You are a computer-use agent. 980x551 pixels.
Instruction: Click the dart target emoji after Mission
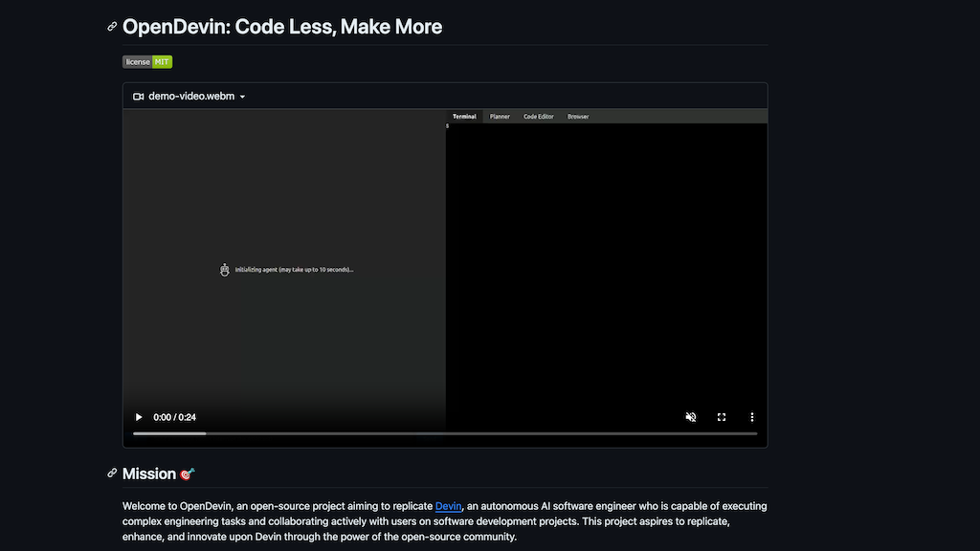click(x=188, y=474)
